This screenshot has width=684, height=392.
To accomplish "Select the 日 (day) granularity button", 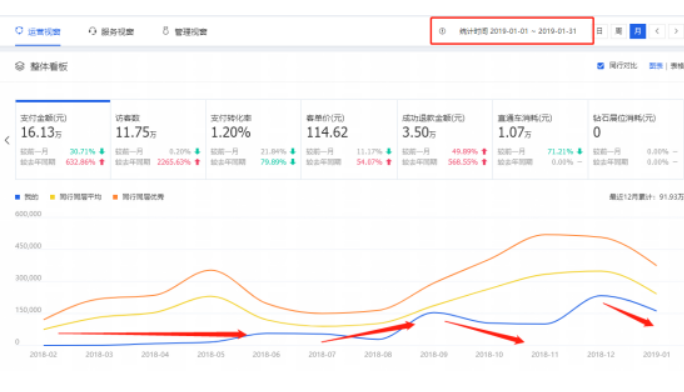I will pyautogui.click(x=600, y=31).
